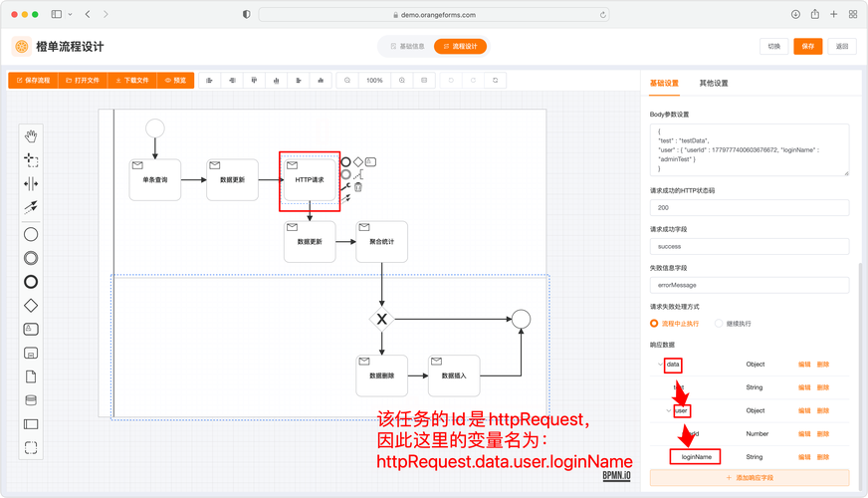Switch to 其他设置 tab
868x498 pixels.
click(714, 83)
